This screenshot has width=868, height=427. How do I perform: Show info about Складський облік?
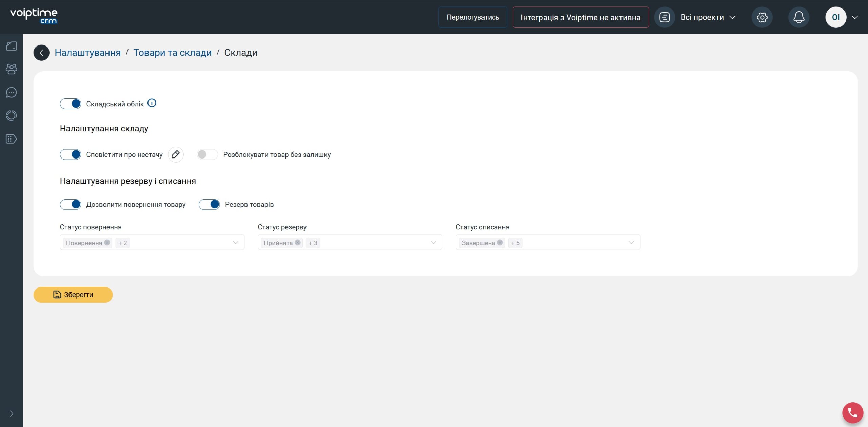tap(152, 103)
